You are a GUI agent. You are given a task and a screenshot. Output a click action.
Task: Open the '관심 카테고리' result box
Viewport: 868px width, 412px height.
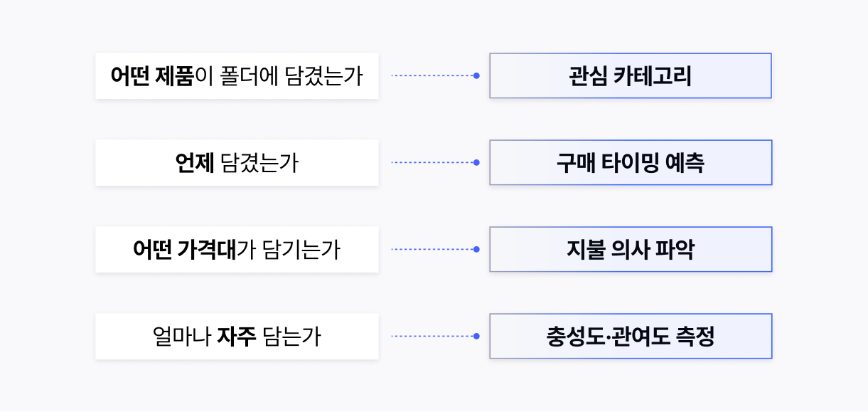631,75
